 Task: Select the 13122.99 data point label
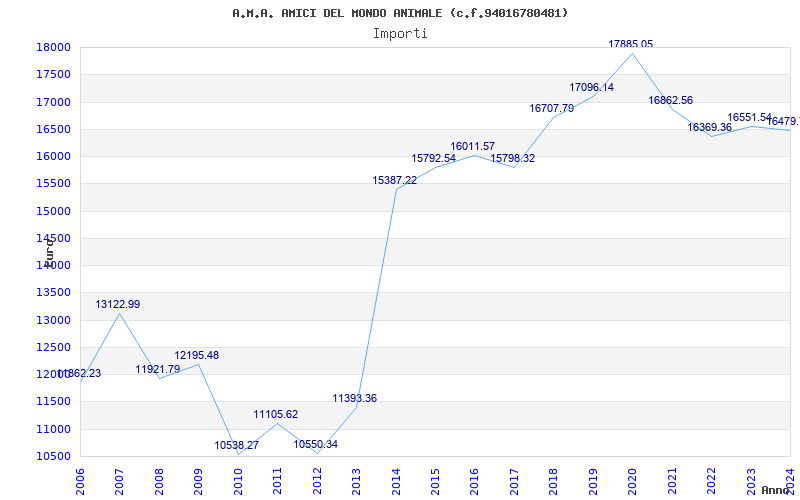tap(117, 304)
